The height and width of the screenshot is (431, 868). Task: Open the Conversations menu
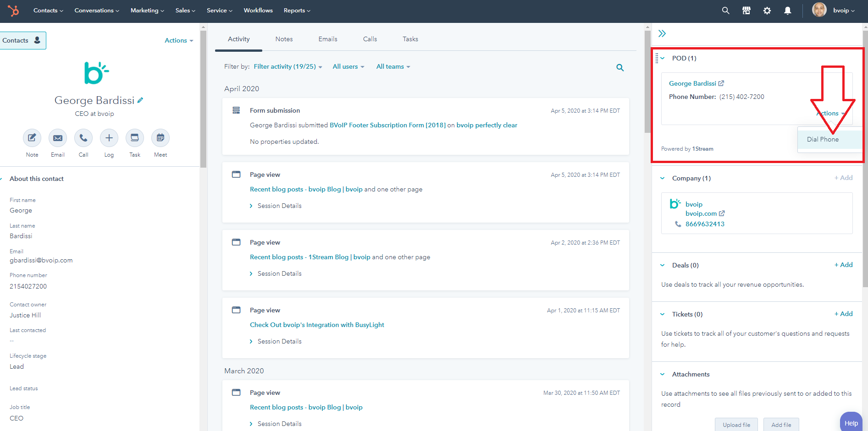pos(97,11)
